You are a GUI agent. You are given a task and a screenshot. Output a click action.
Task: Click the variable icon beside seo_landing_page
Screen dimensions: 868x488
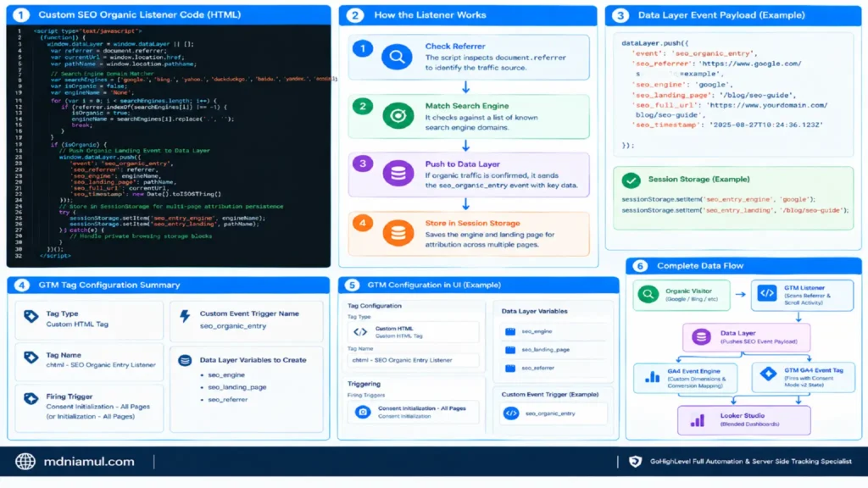point(510,350)
